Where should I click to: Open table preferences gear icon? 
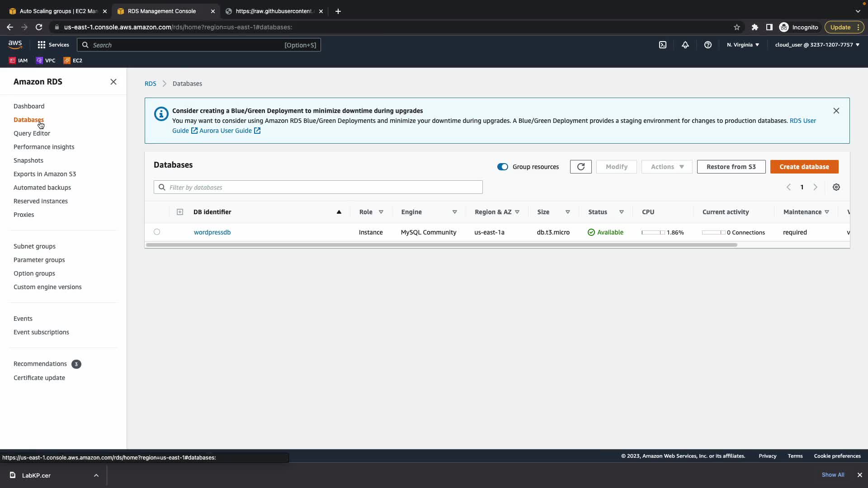836,187
